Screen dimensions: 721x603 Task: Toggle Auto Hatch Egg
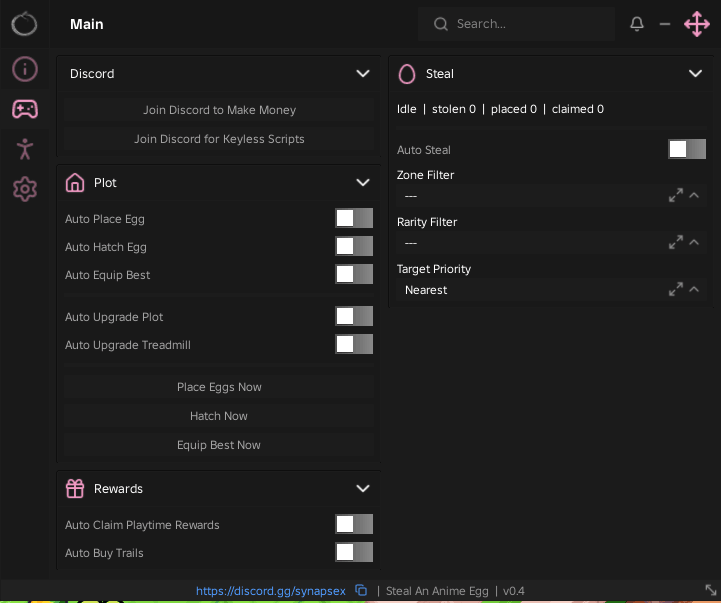pyautogui.click(x=354, y=247)
